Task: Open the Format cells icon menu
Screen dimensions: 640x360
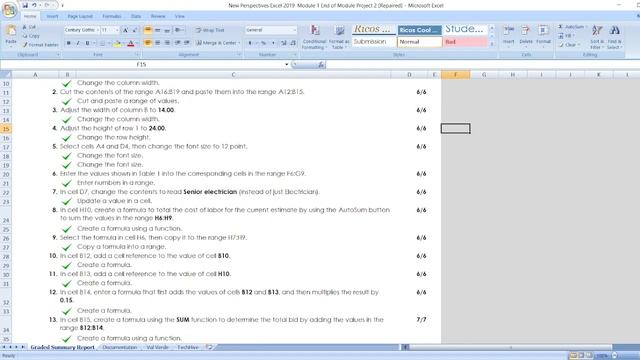Action: tap(543, 31)
